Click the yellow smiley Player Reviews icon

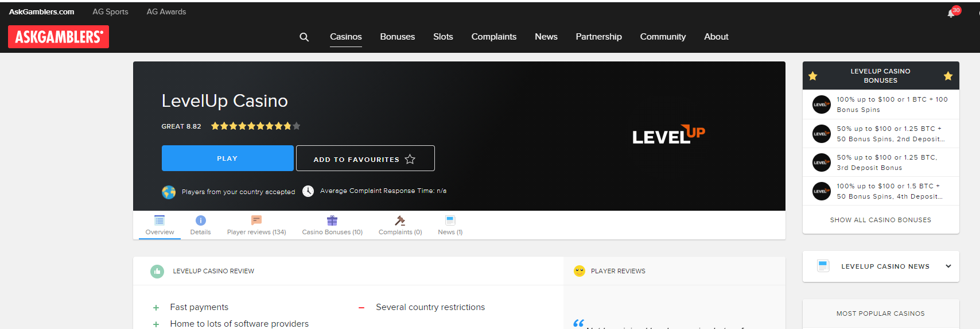click(x=580, y=271)
